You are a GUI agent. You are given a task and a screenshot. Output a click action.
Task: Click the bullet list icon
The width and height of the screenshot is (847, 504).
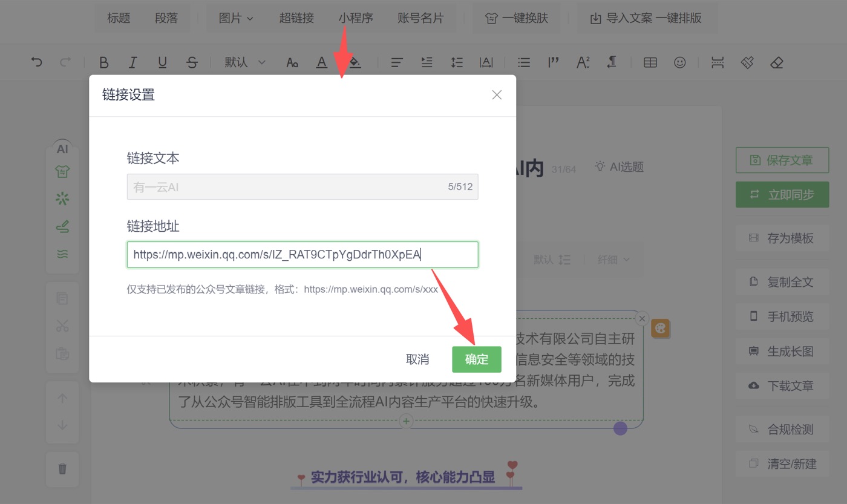click(524, 62)
